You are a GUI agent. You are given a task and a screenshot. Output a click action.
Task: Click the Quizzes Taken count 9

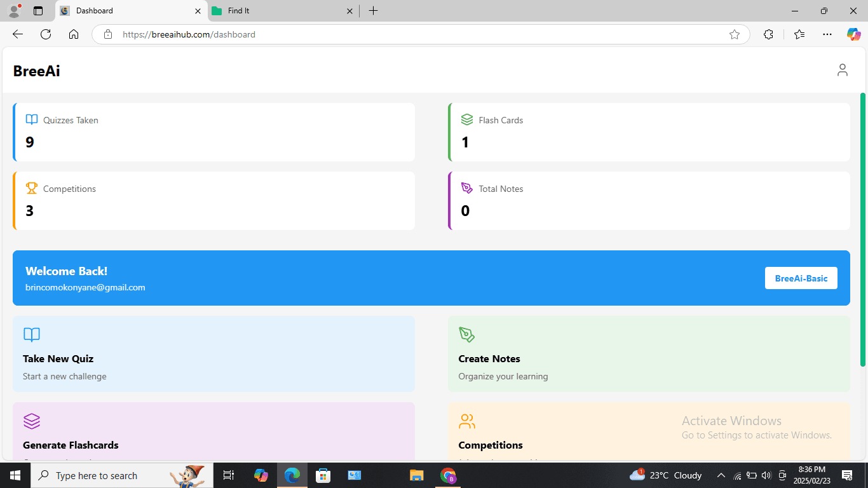tap(30, 142)
